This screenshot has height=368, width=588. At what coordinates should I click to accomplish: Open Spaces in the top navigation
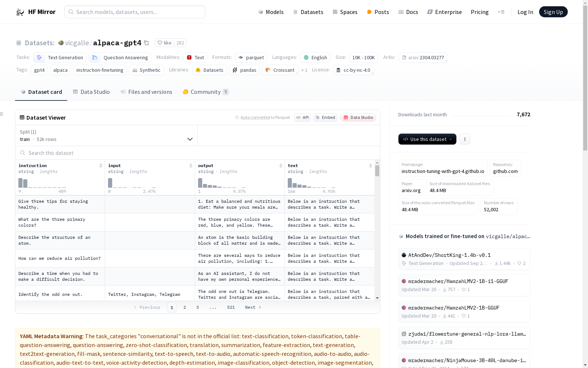point(345,12)
